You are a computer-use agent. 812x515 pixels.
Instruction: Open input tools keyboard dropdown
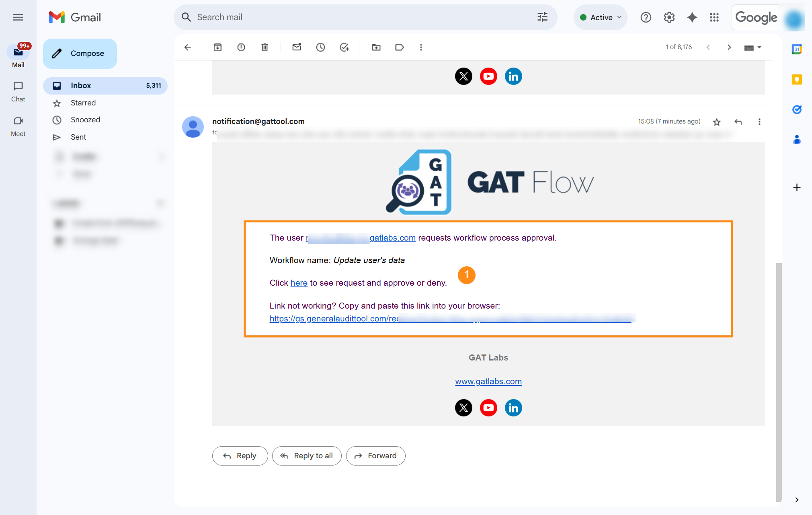tap(753, 47)
